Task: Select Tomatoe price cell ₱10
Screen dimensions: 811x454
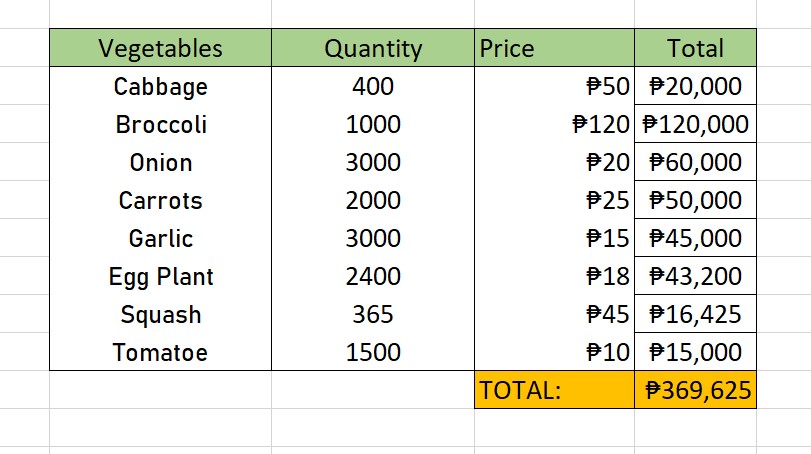Action: click(x=554, y=352)
